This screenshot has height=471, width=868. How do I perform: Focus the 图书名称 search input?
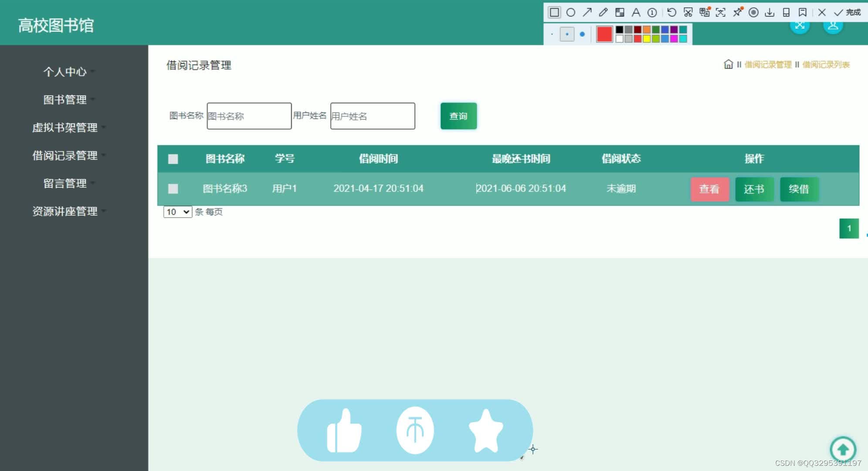click(249, 116)
